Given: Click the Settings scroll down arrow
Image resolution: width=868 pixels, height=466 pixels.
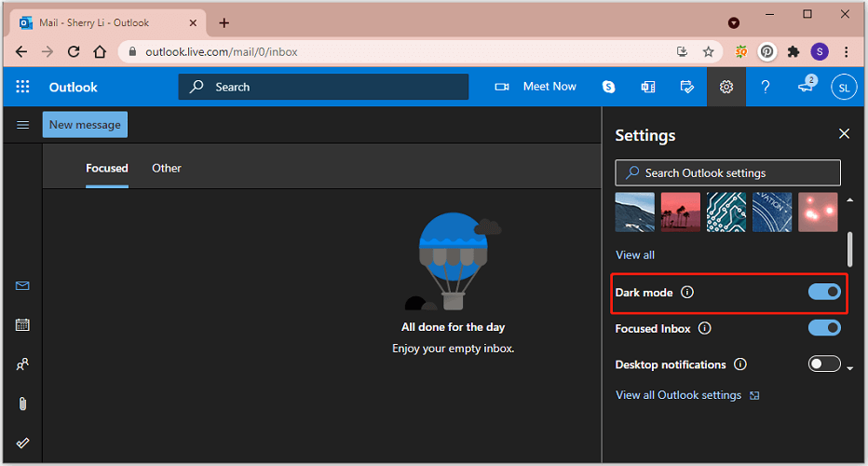Looking at the screenshot, I should tap(849, 368).
